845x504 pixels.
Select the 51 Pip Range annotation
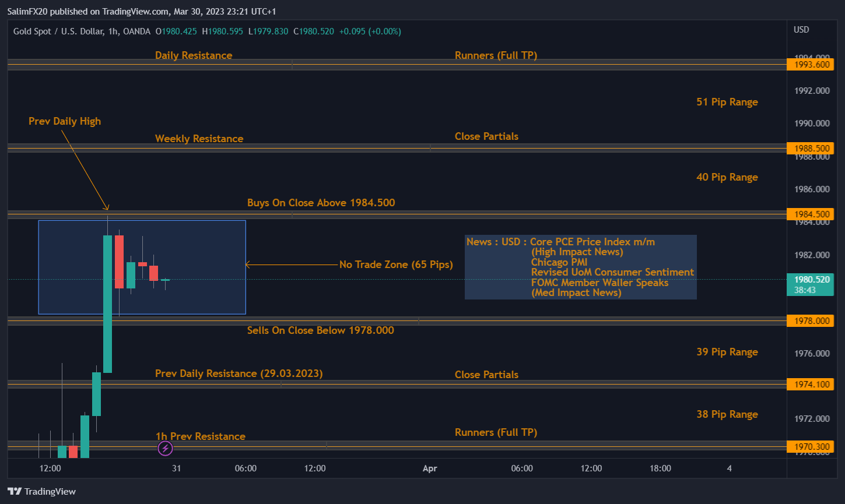(x=727, y=102)
